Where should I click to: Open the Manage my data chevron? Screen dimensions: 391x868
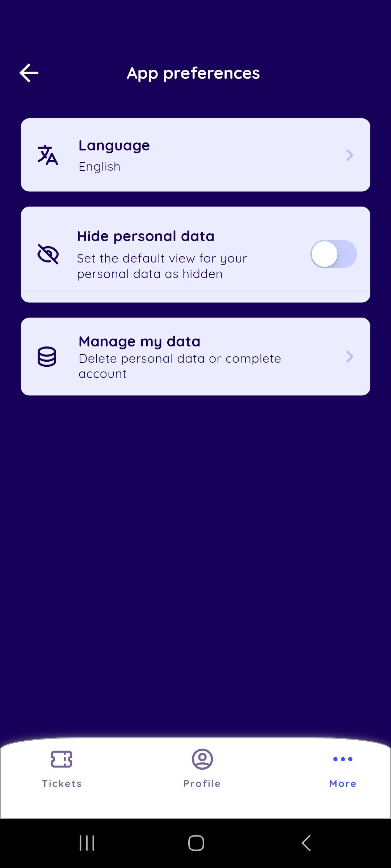point(349,357)
